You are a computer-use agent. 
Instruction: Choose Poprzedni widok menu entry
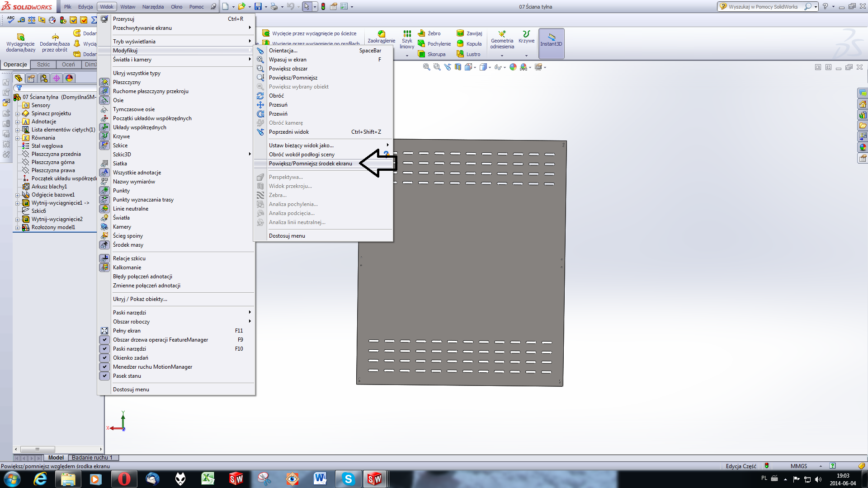pyautogui.click(x=323, y=132)
